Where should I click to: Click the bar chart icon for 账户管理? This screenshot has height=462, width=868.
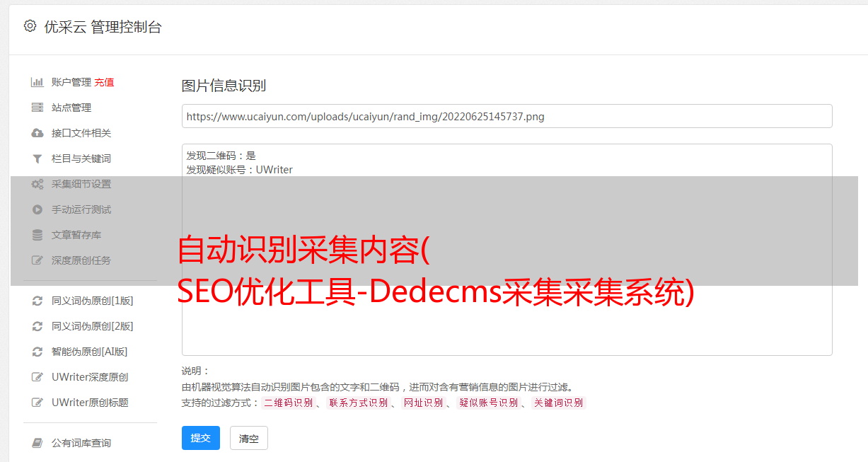[37, 82]
